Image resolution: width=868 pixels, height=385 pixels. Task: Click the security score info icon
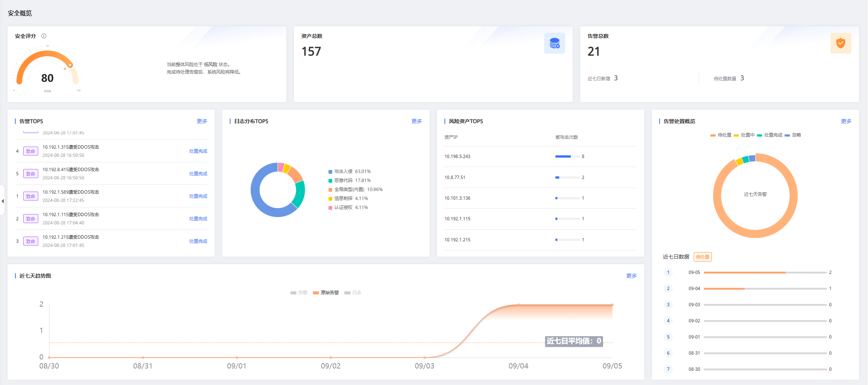(x=44, y=36)
